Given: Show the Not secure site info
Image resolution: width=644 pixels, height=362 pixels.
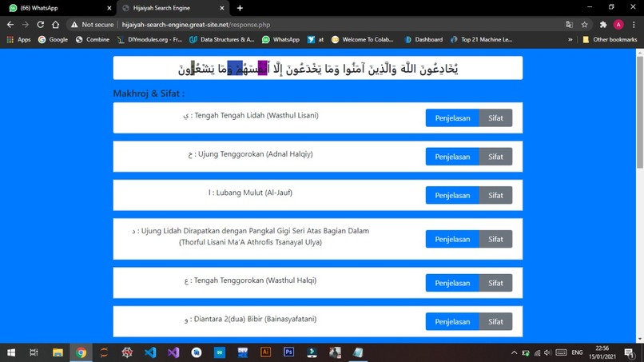Looking at the screenshot, I should point(93,25).
